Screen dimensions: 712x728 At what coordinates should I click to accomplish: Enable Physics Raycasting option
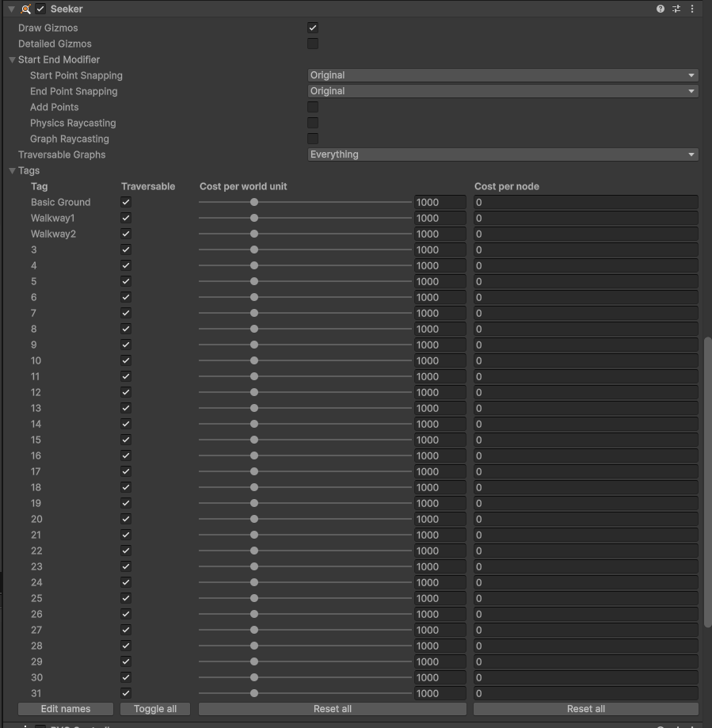click(x=313, y=123)
